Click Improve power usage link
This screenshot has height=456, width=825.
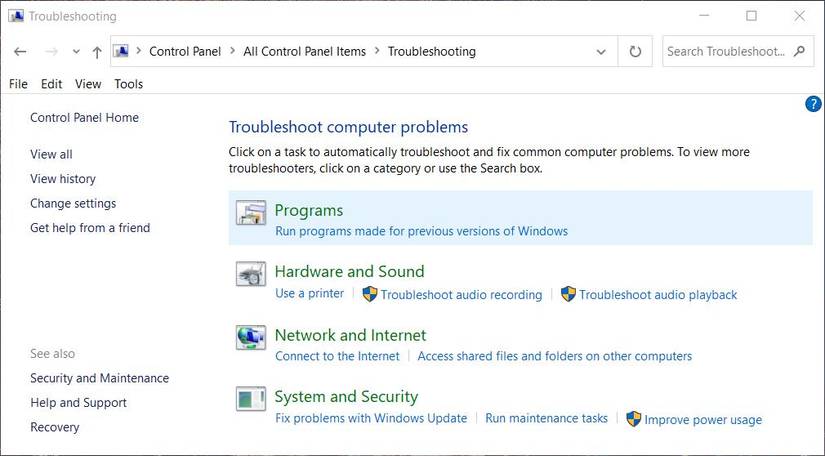pos(703,420)
